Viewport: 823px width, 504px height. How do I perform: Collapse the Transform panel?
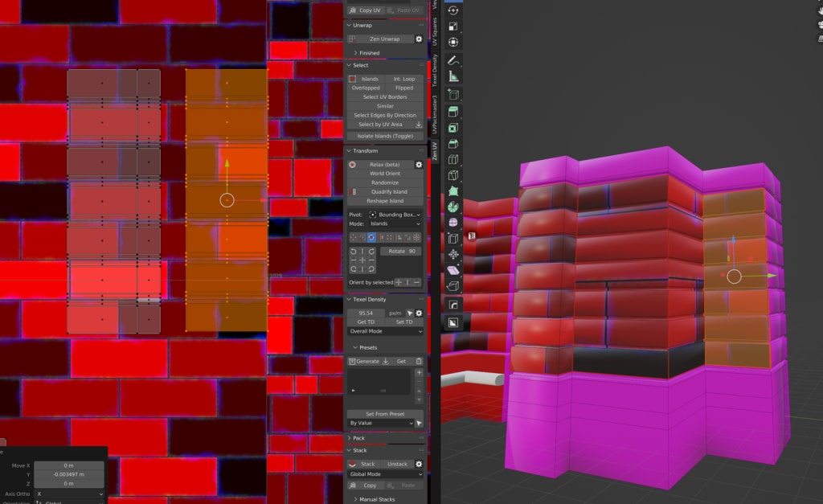362,150
